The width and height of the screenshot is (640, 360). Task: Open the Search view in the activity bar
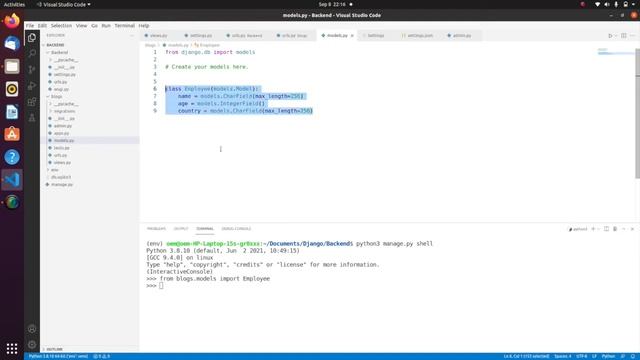(32, 53)
